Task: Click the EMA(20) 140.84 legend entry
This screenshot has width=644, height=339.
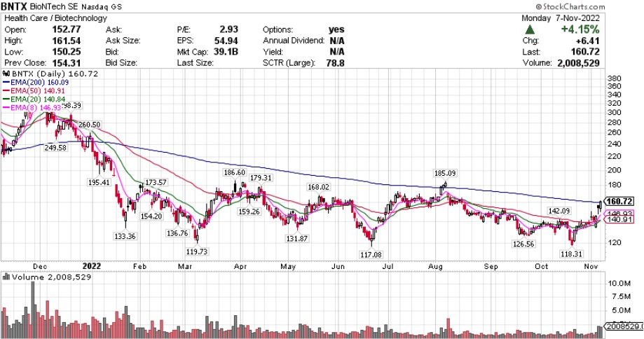Action: tap(34, 99)
